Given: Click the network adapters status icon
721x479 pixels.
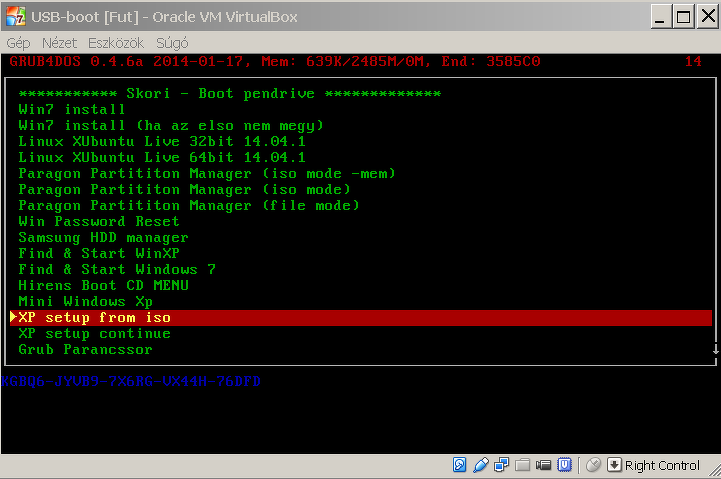Looking at the screenshot, I should click(x=501, y=465).
